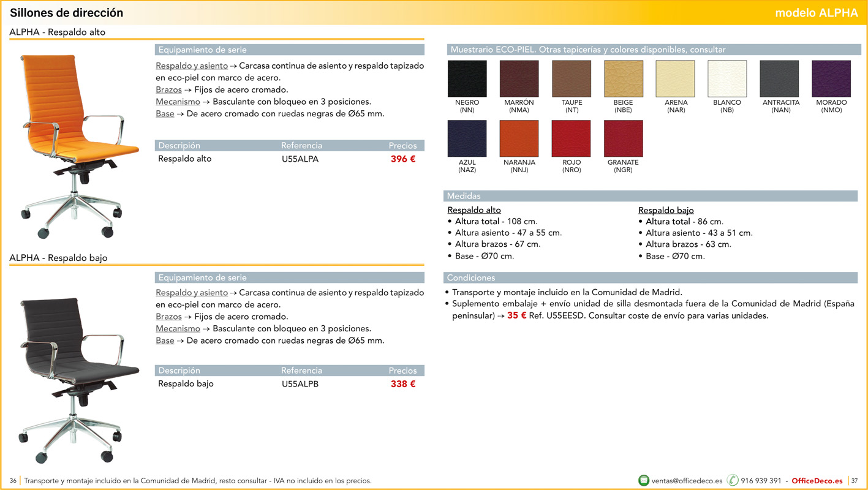Pick the ARENA (NAR) swatch
Viewport: 868px width, 490px height.
[676, 78]
